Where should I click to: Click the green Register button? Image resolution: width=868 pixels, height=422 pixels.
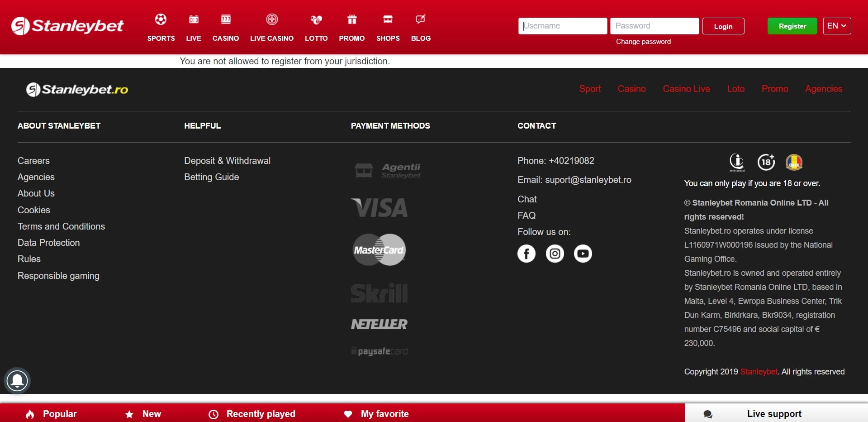[792, 26]
